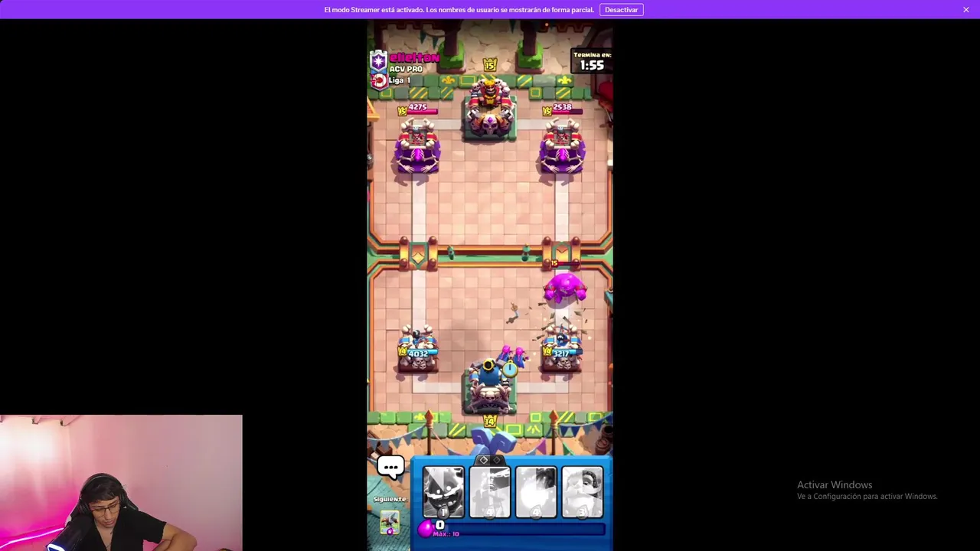980x551 pixels.
Task: Select the third card with the white orb
Action: tap(536, 492)
